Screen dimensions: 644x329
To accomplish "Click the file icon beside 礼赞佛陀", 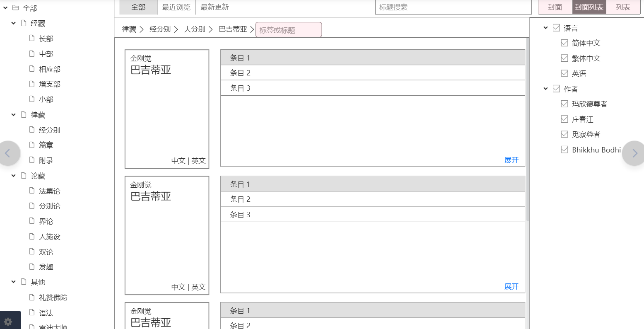I will tap(32, 297).
